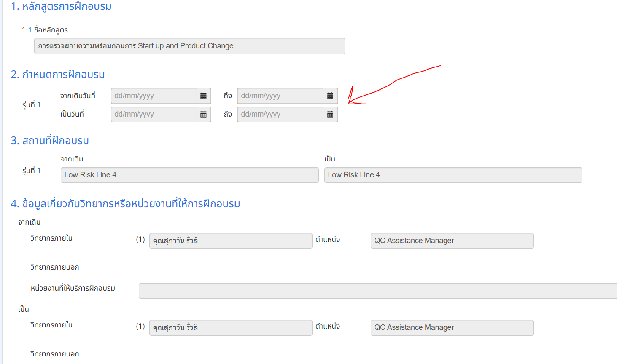The image size is (617, 364).
Task: Click section heading 3 สถานที่ฝึกอบรม
Action: [50, 141]
